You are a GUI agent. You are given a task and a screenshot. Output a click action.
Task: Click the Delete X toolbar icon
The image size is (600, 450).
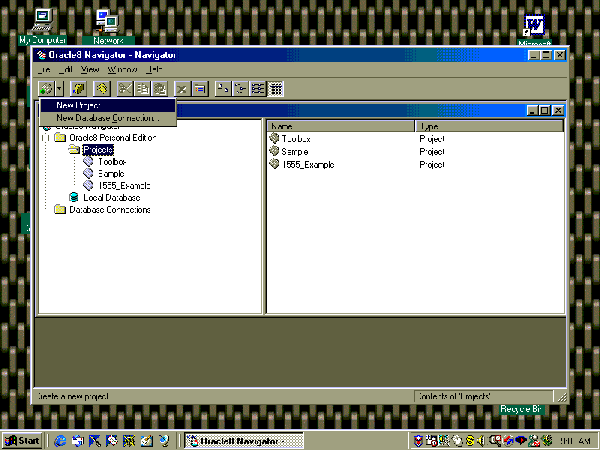pyautogui.click(x=182, y=89)
